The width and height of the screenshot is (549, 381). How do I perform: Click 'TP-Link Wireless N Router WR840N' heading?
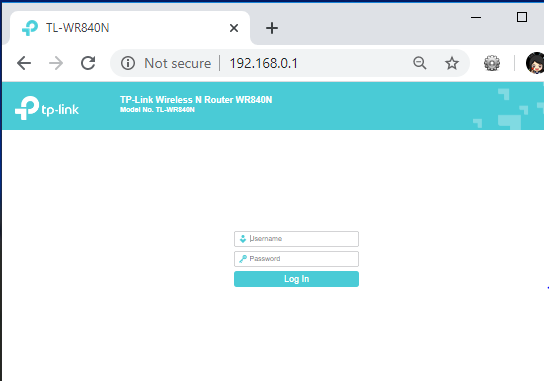coord(196,100)
